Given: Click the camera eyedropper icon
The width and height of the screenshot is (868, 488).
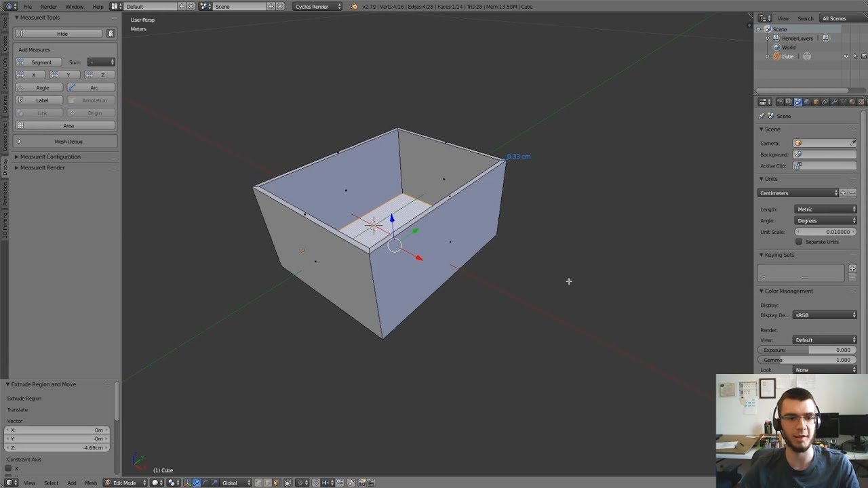Looking at the screenshot, I should tap(852, 143).
